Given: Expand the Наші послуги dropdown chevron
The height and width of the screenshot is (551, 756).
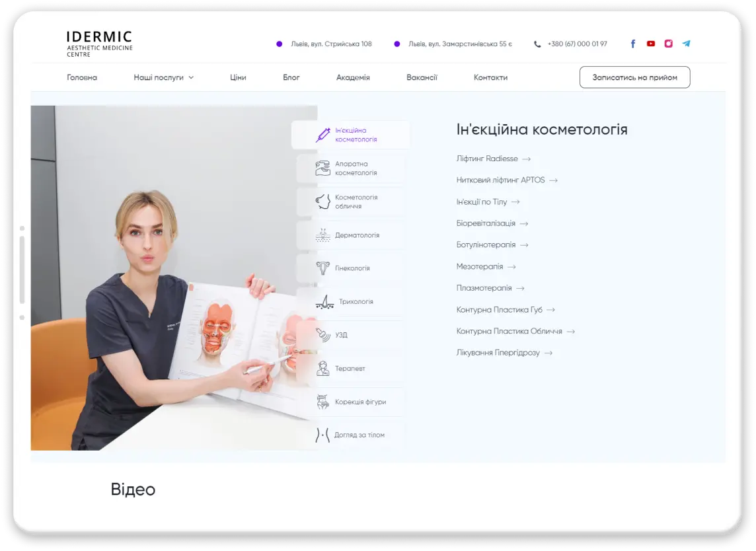Looking at the screenshot, I should click(x=191, y=77).
